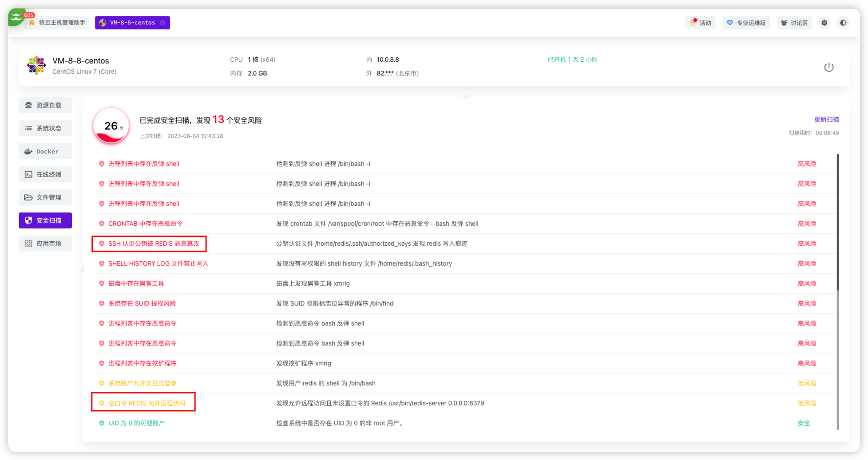The image size is (868, 460).
Task: Click the scan results vertical scrollbar
Action: coord(838,222)
